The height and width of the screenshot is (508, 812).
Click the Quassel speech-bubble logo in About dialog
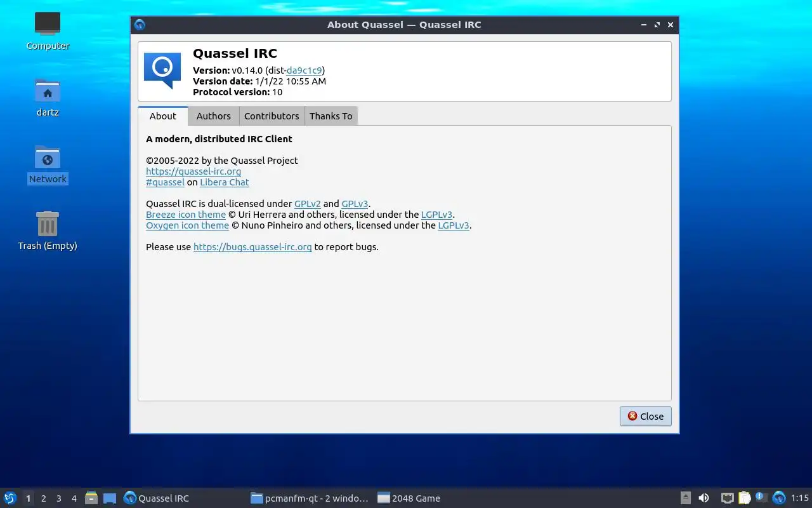tap(162, 70)
